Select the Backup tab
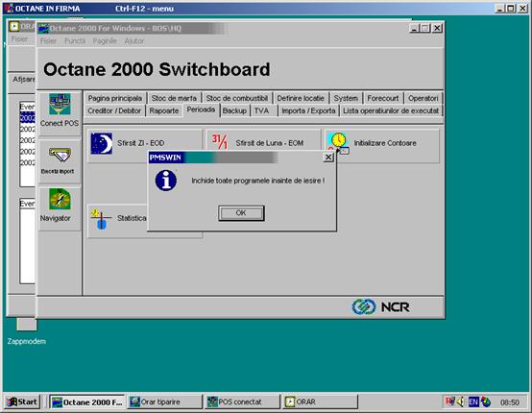This screenshot has width=532, height=413. (234, 111)
